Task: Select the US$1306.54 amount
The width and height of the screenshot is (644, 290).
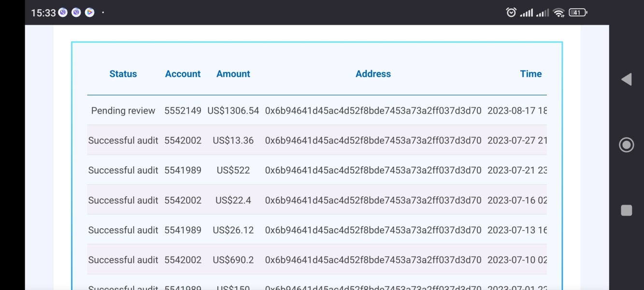Action: click(x=233, y=111)
